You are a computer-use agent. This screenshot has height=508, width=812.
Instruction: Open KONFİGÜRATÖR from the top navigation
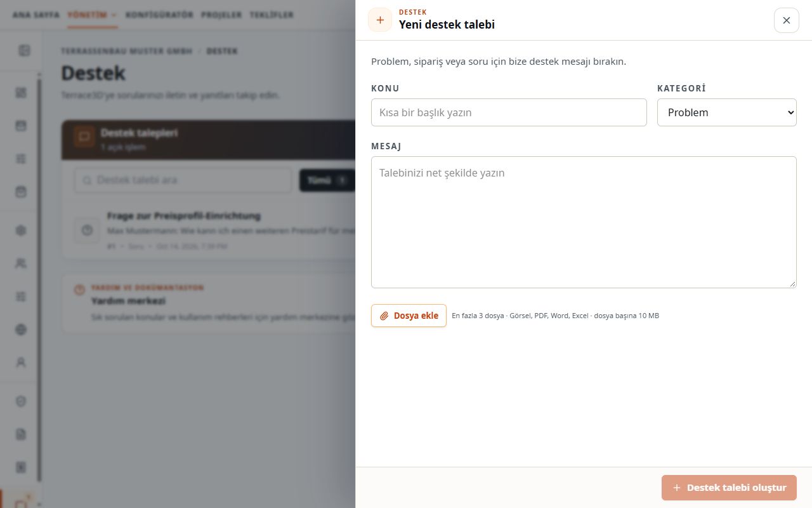(159, 15)
